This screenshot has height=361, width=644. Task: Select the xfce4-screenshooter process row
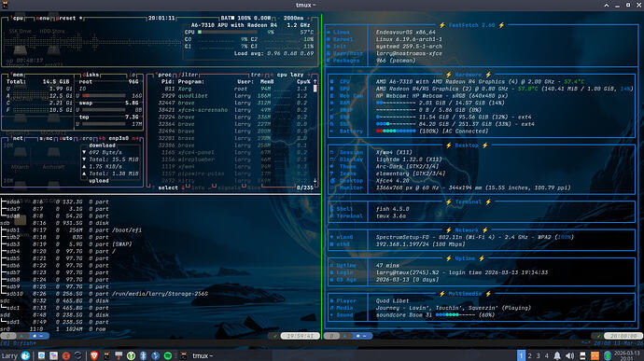point(233,110)
